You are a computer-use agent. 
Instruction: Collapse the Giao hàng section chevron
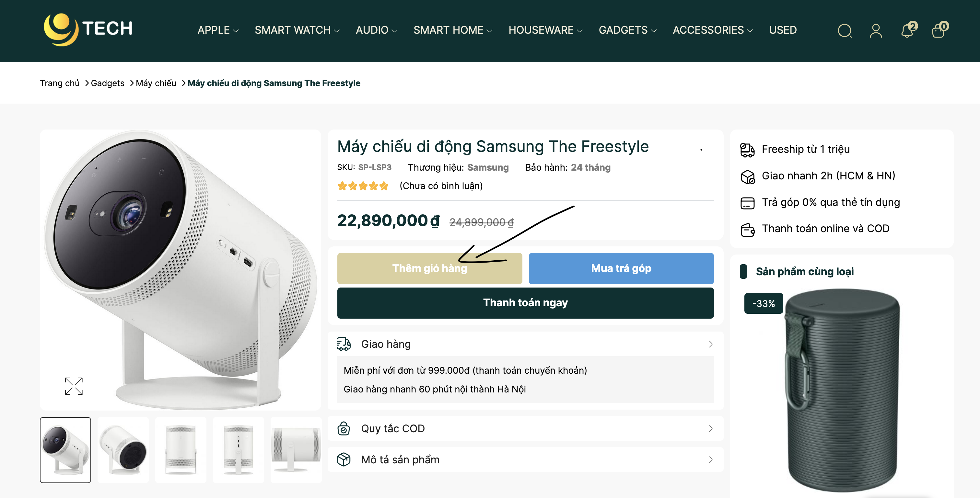pyautogui.click(x=710, y=344)
